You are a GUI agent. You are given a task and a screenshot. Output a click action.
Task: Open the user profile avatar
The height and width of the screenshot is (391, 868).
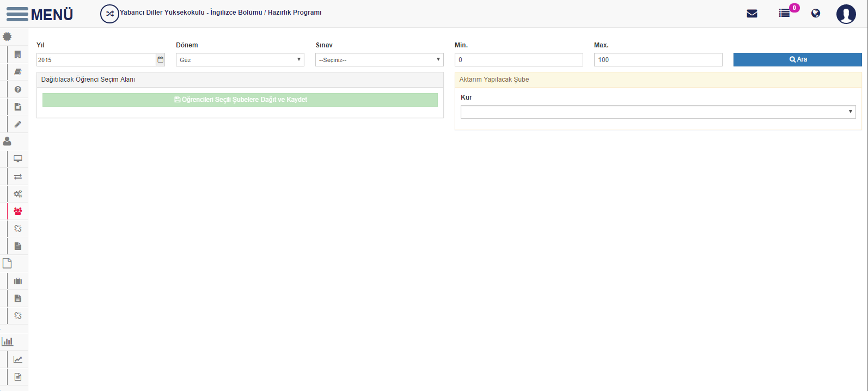pos(846,14)
